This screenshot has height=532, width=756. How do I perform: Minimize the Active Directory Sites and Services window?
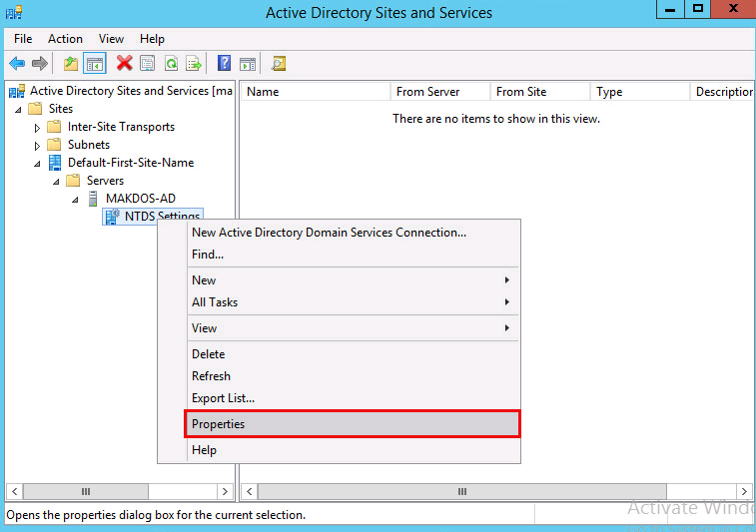pos(670,9)
